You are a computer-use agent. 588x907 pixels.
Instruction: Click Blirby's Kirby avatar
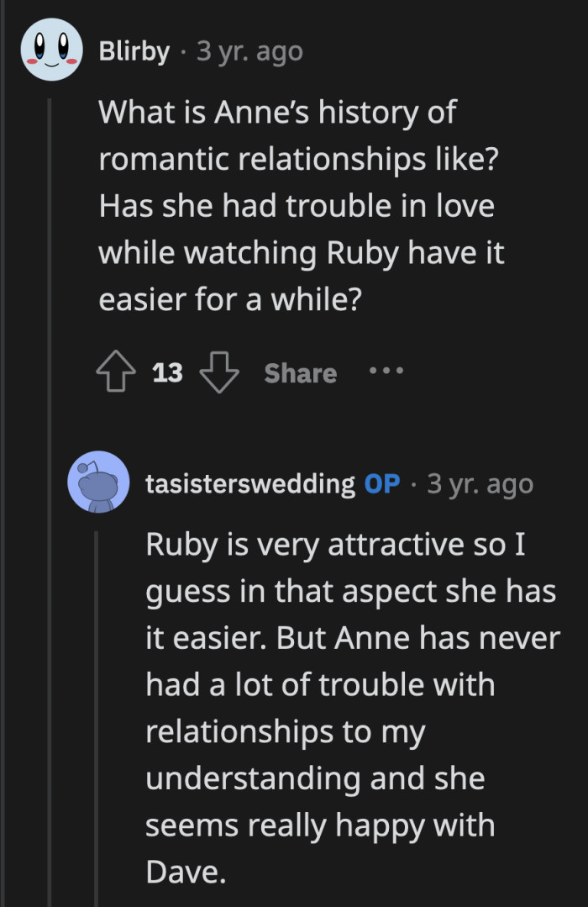coord(50,50)
